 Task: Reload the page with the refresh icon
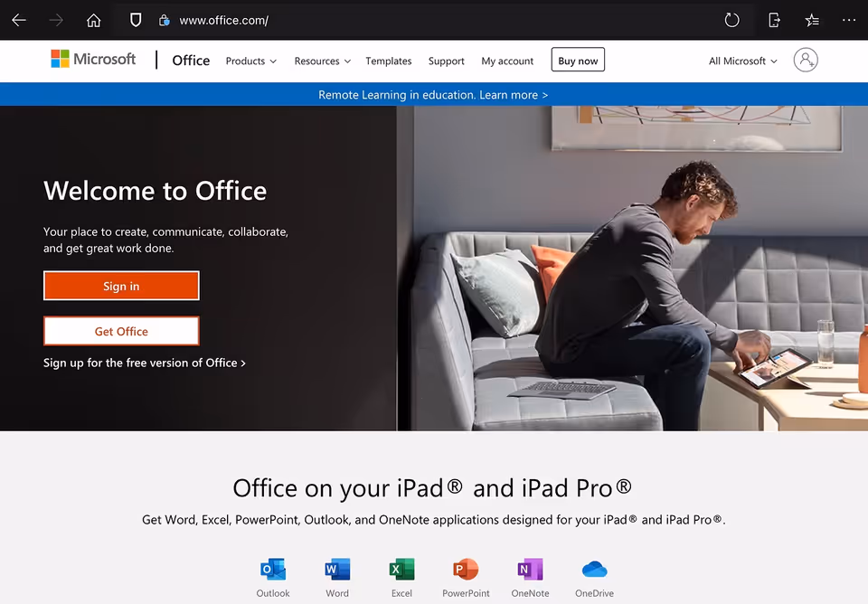pos(731,21)
